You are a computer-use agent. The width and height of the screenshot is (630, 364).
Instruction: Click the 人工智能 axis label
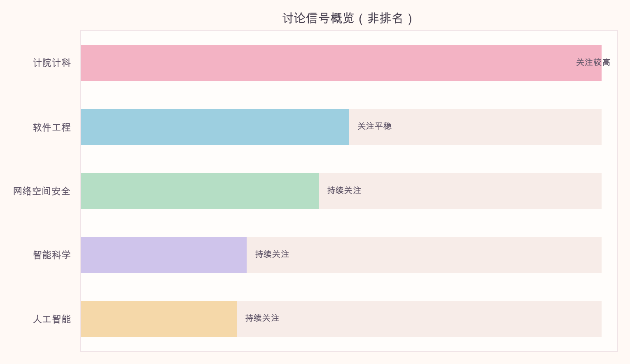click(x=52, y=319)
